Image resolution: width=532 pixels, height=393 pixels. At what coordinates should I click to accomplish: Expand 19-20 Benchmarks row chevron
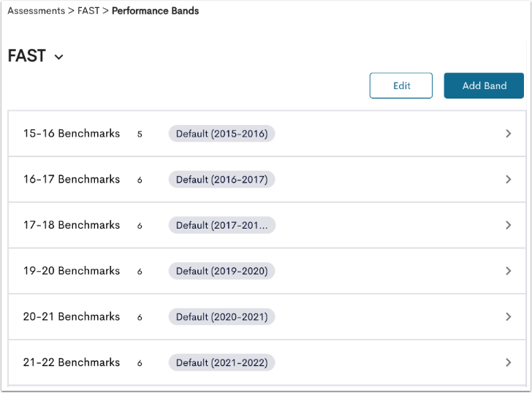pos(509,271)
